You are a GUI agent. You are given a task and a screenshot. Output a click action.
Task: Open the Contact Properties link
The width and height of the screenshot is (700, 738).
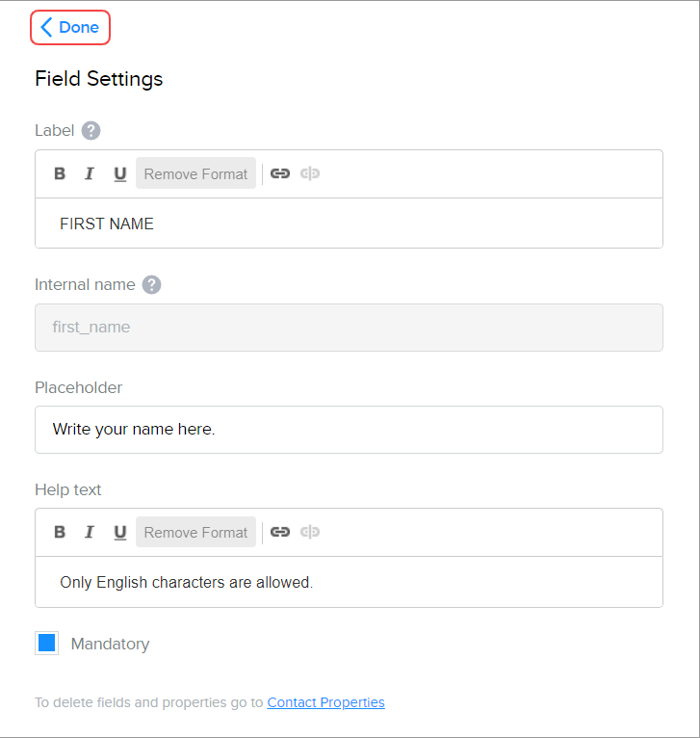[325, 702]
